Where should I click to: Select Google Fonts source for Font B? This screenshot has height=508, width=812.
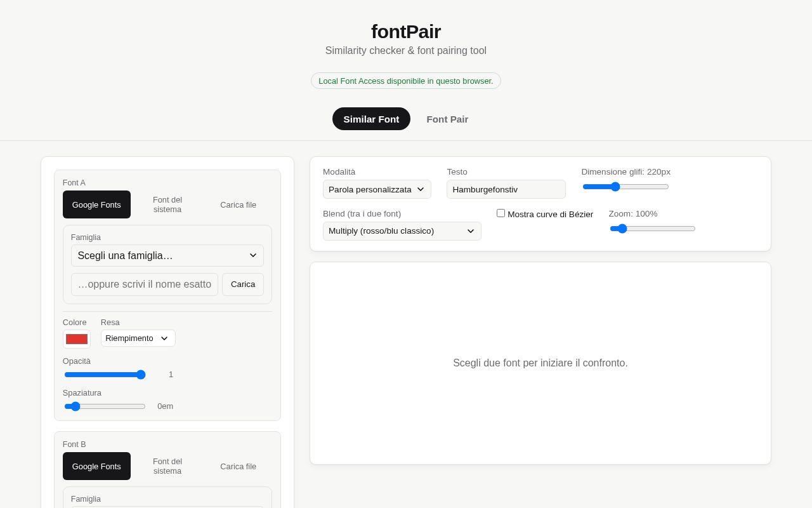pyautogui.click(x=96, y=466)
